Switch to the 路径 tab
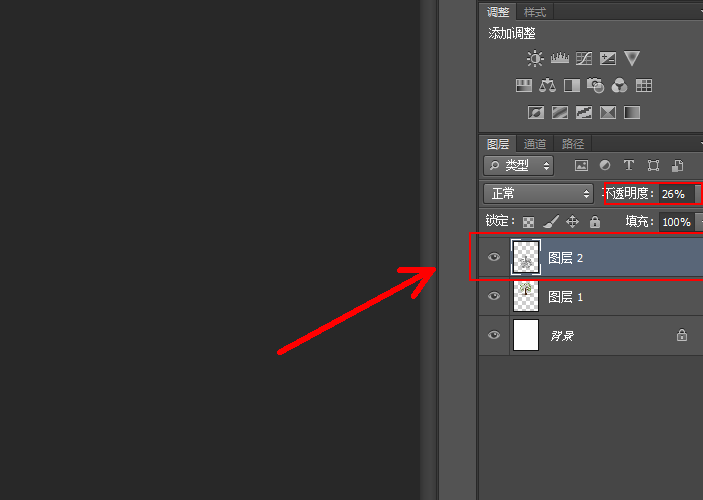The width and height of the screenshot is (703, 500). 573,144
